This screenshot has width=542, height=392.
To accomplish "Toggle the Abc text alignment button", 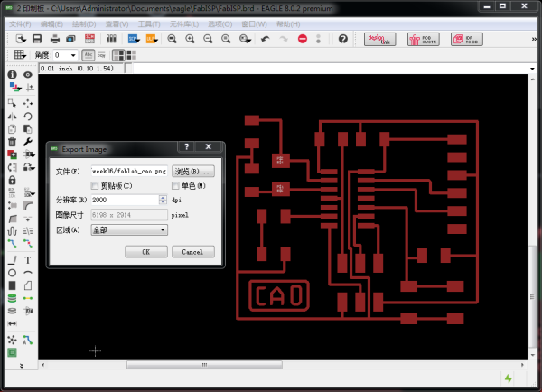I will [89, 54].
